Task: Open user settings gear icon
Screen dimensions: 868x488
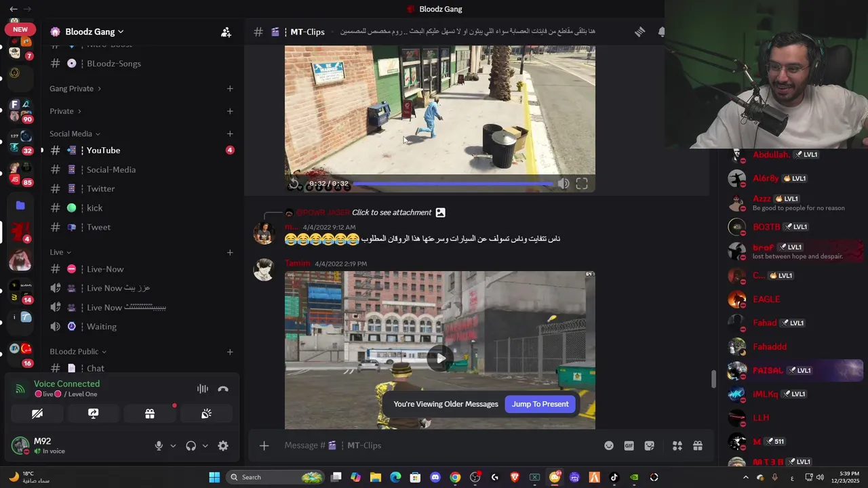Action: 223,445
